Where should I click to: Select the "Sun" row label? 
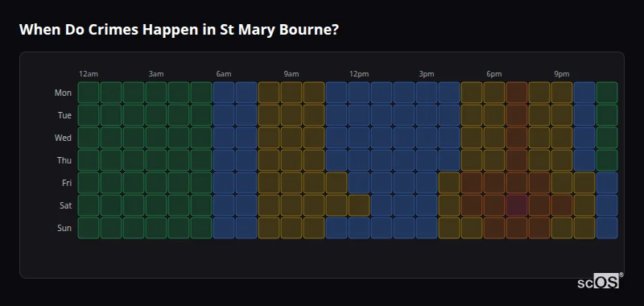pos(64,228)
